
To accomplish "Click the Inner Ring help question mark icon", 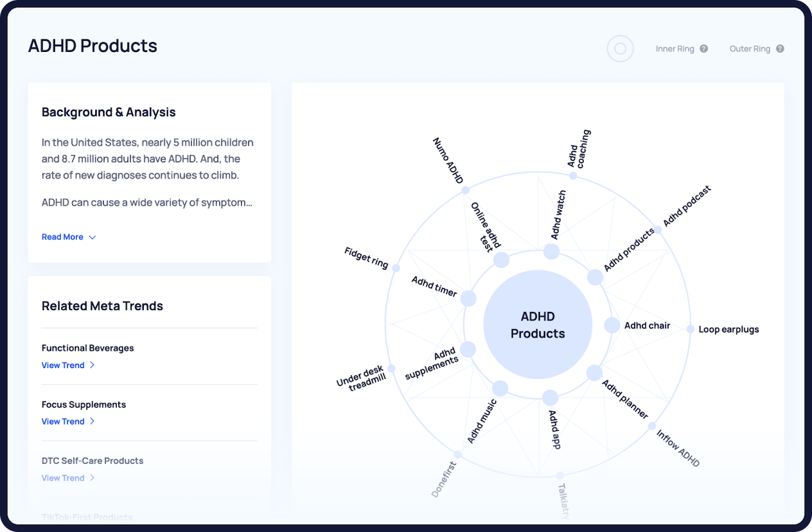I will coord(704,49).
